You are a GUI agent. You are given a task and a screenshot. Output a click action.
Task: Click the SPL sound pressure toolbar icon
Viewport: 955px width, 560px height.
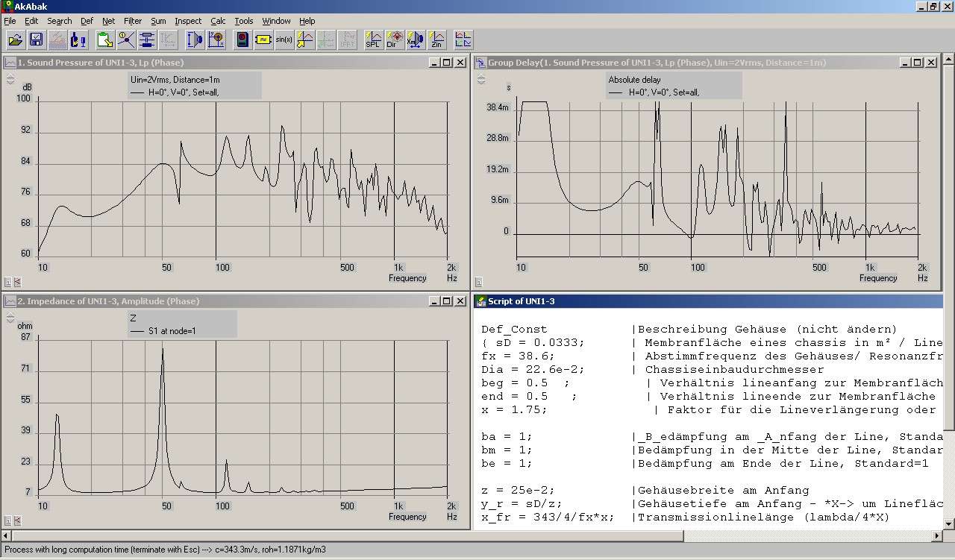tap(373, 40)
